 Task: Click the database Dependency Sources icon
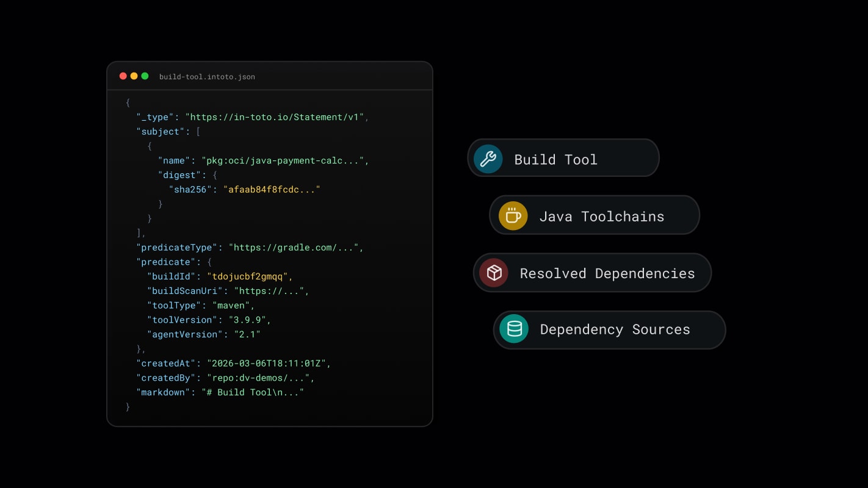click(514, 329)
